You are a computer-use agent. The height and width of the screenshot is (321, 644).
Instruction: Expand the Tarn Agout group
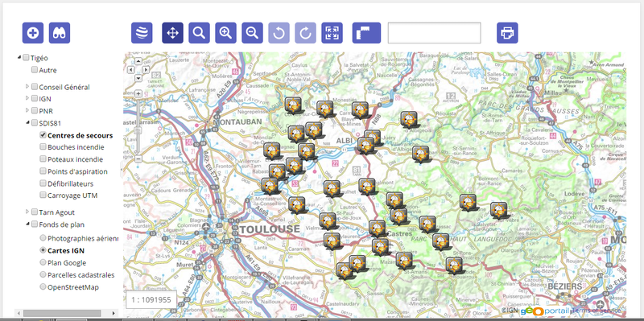point(27,212)
